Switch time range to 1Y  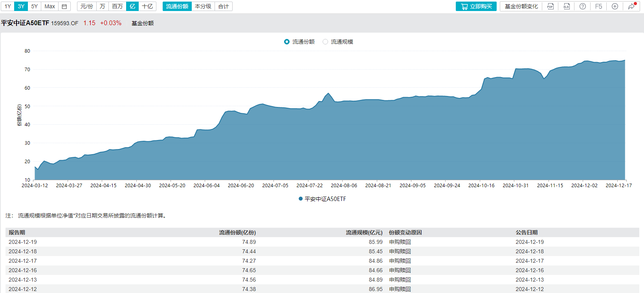(x=8, y=6)
